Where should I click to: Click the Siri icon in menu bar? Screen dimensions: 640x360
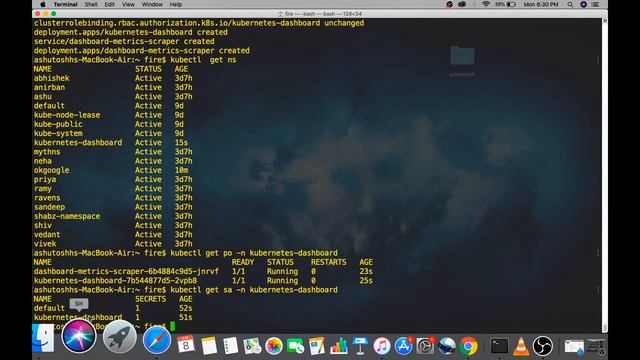coord(584,4)
